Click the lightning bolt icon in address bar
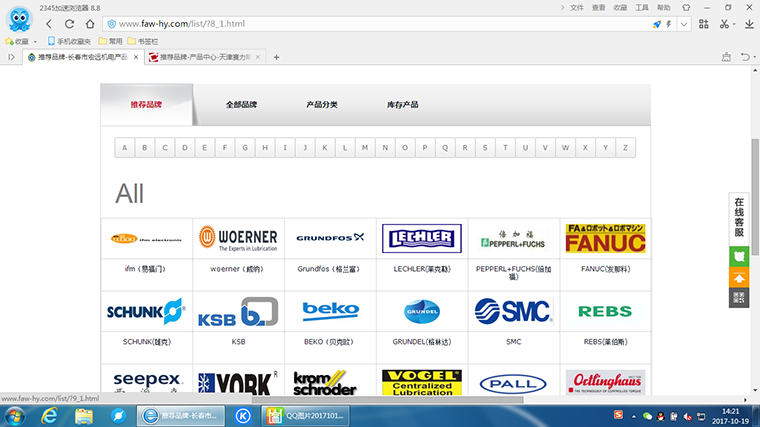The image size is (760, 427). [669, 24]
